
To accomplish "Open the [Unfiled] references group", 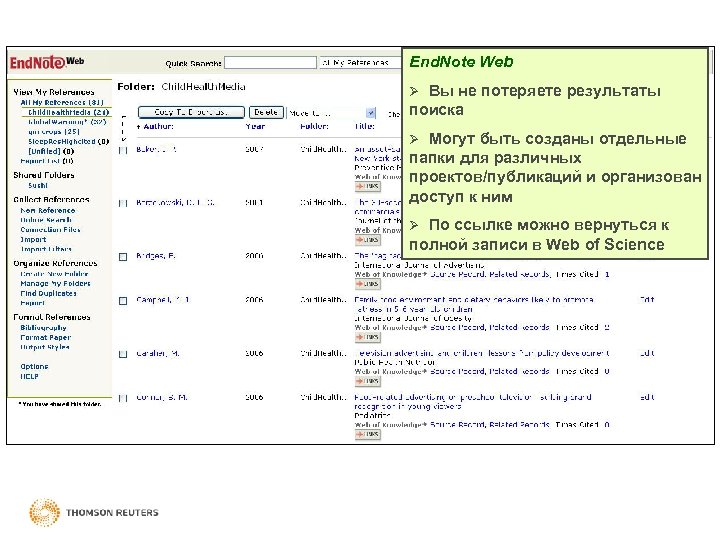I will coord(51,151).
